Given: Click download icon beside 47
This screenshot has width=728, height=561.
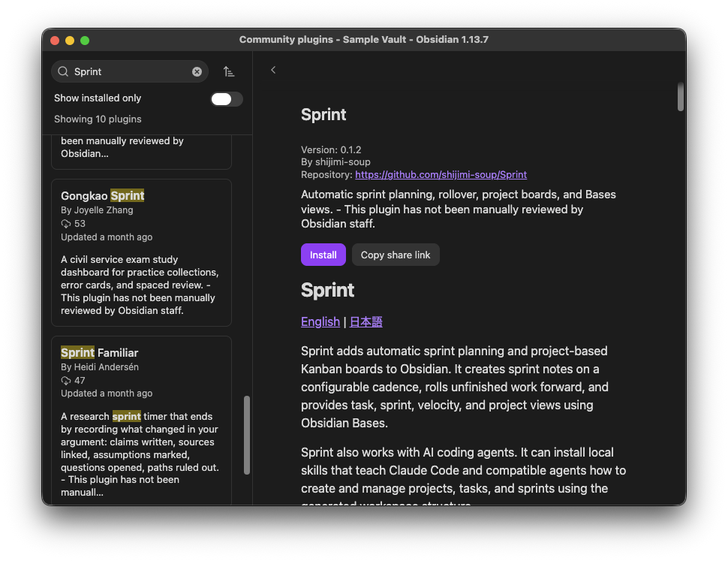Looking at the screenshot, I should [66, 381].
